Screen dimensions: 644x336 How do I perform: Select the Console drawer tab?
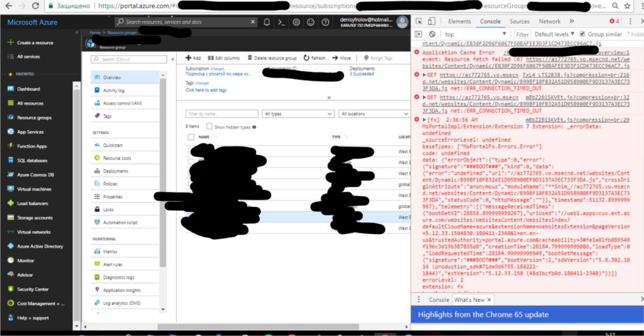pyautogui.click(x=439, y=300)
